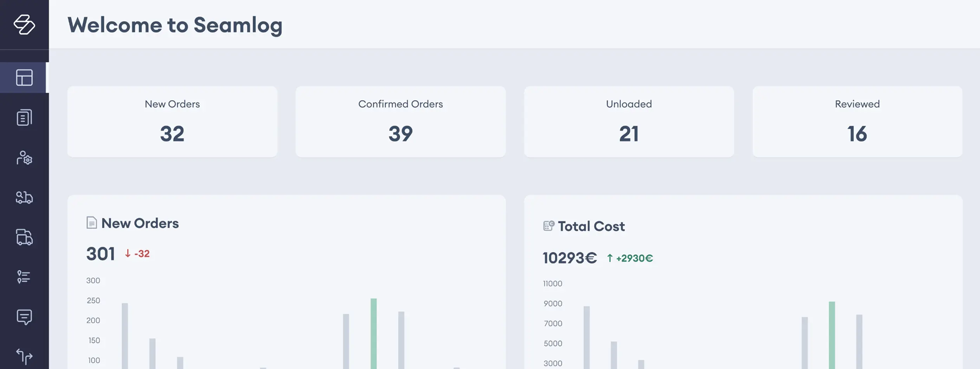The image size is (980, 369).
Task: Click the 301 total in New Orders chart
Action: tap(100, 254)
